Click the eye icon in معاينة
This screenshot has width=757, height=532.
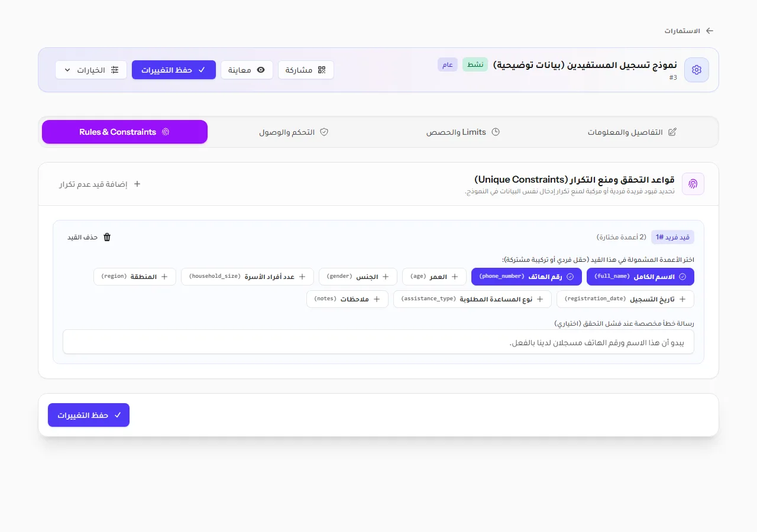[261, 70]
